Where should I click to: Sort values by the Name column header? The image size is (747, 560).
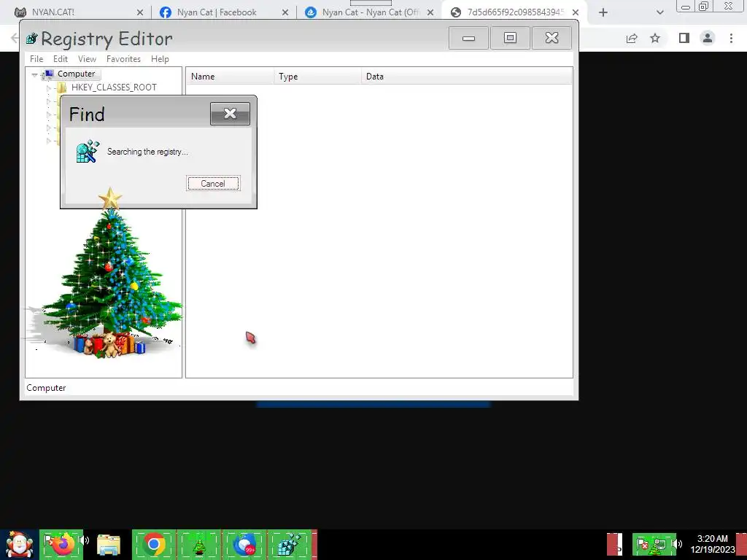click(230, 76)
